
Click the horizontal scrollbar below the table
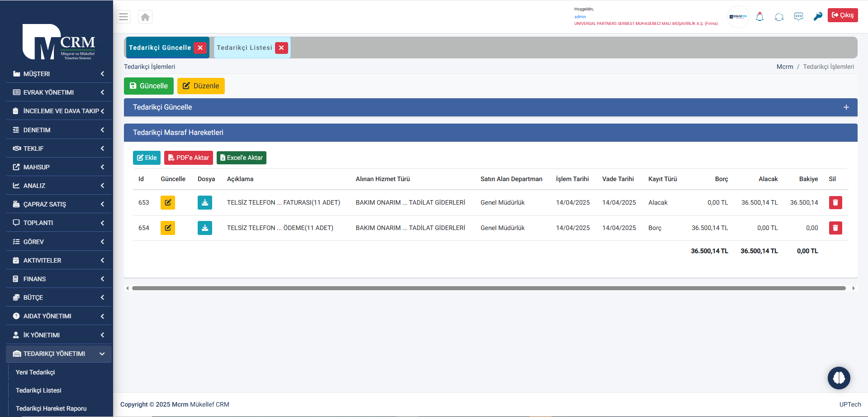[489, 288]
